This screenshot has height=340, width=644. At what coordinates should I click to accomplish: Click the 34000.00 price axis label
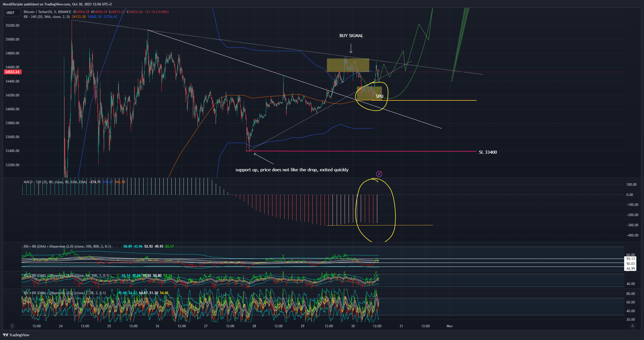12,109
